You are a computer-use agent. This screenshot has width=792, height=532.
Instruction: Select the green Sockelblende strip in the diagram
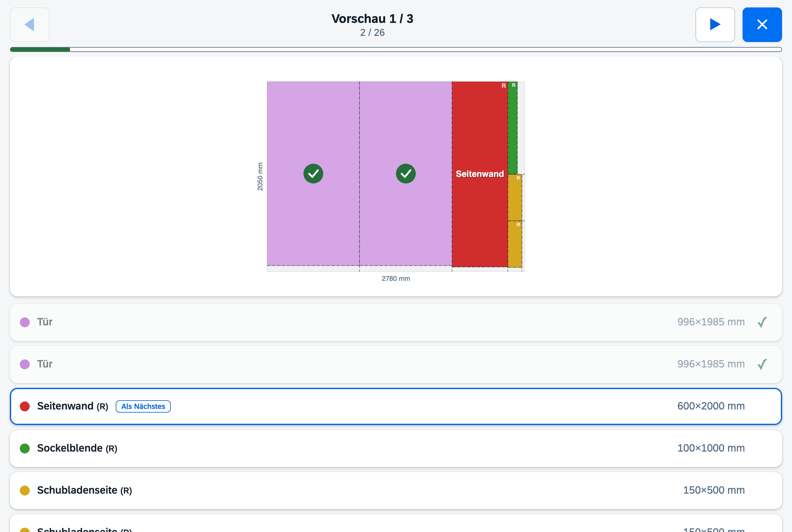click(x=512, y=128)
